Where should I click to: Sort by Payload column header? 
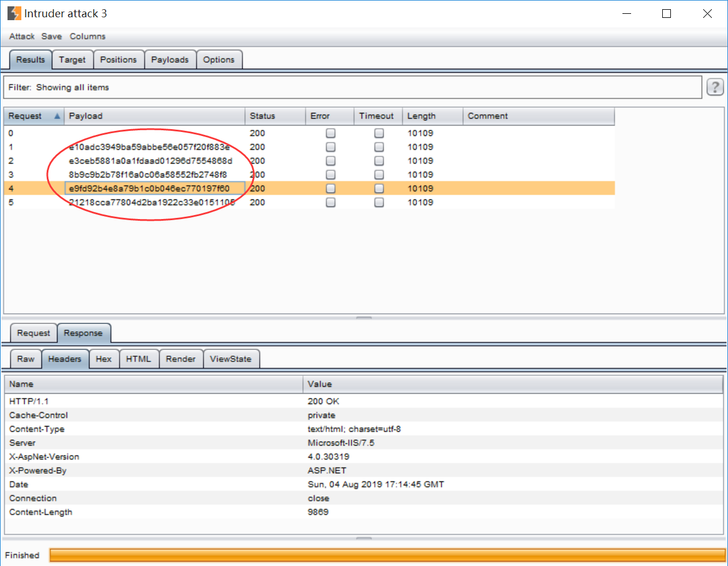[155, 116]
